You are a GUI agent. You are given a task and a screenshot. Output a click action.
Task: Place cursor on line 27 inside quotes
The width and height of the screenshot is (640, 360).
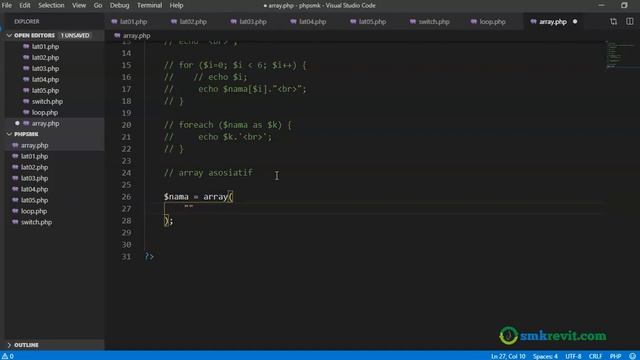tap(189, 209)
